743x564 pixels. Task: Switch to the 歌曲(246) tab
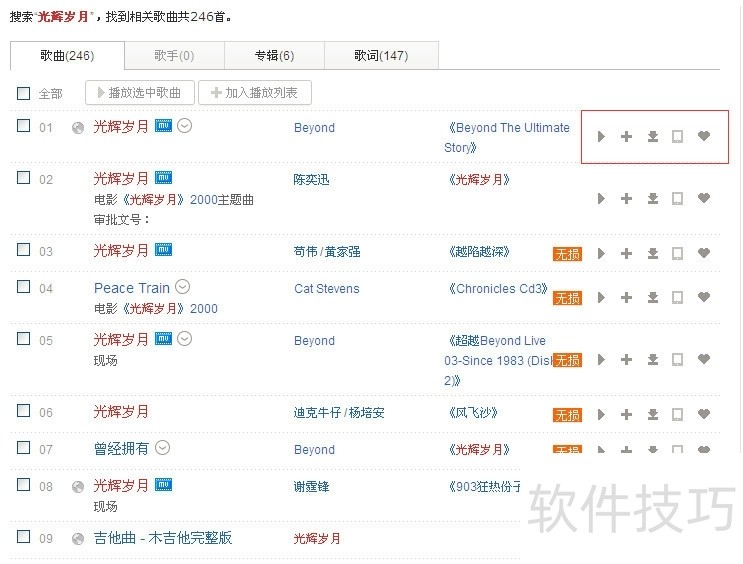pyautogui.click(x=67, y=55)
